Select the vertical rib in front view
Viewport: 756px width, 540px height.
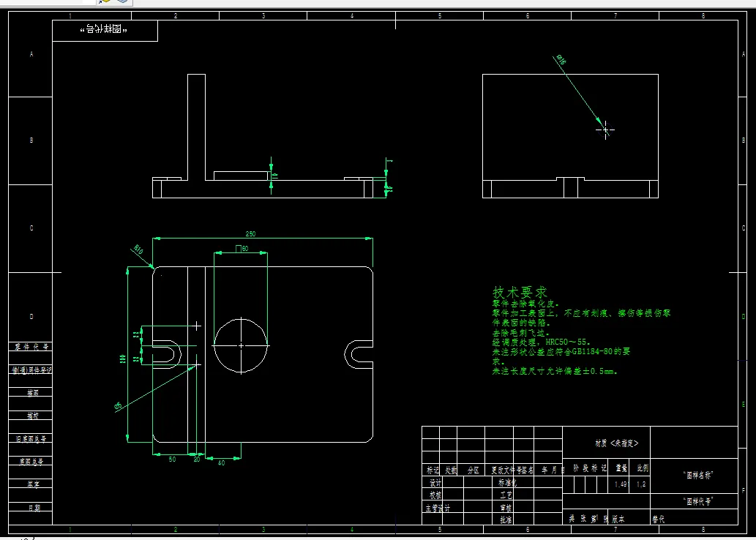click(x=196, y=127)
